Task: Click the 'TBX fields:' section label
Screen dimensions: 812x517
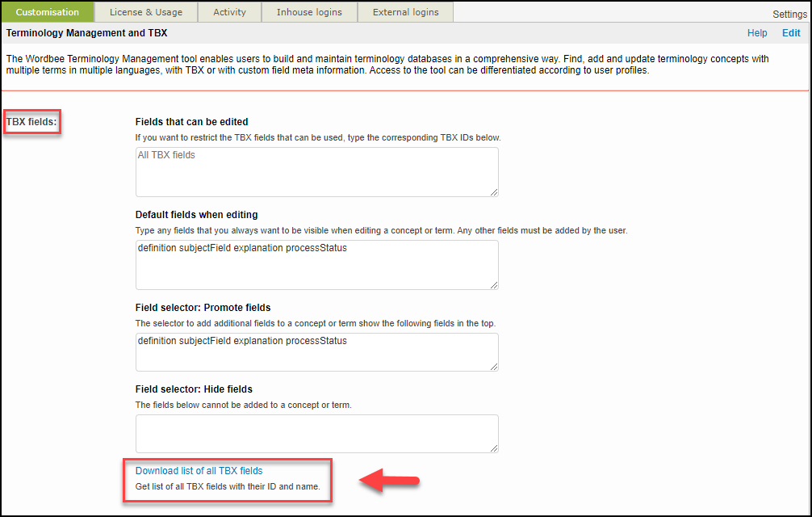Action: pos(31,122)
